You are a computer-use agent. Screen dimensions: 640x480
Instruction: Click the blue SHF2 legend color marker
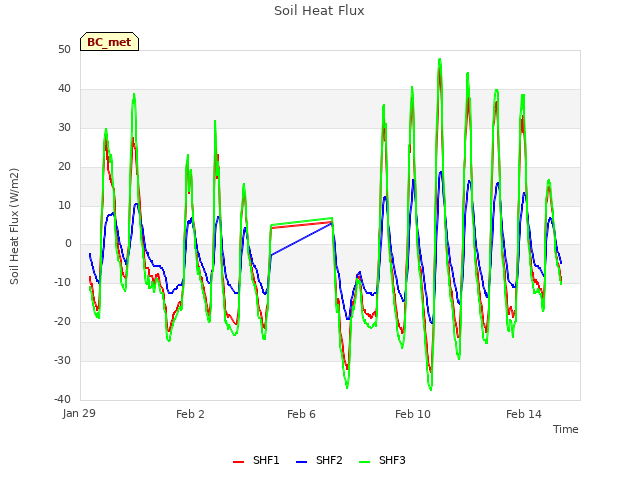point(301,462)
